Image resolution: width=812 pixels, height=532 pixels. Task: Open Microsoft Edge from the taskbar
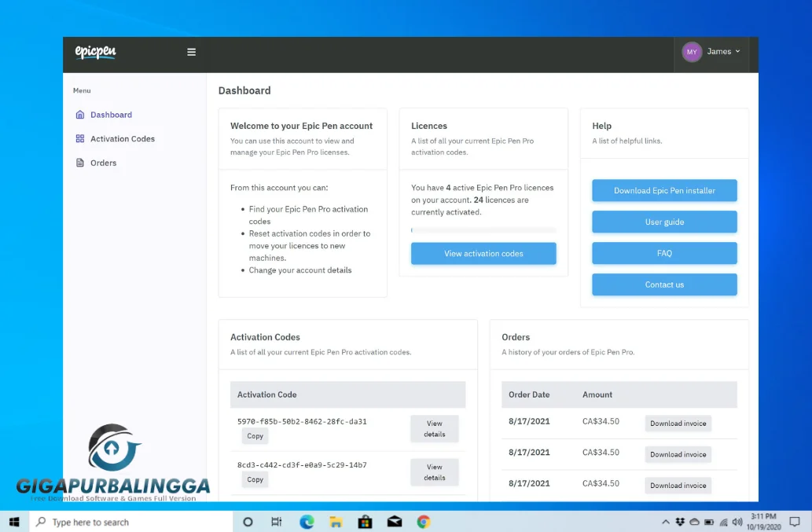[x=307, y=522]
